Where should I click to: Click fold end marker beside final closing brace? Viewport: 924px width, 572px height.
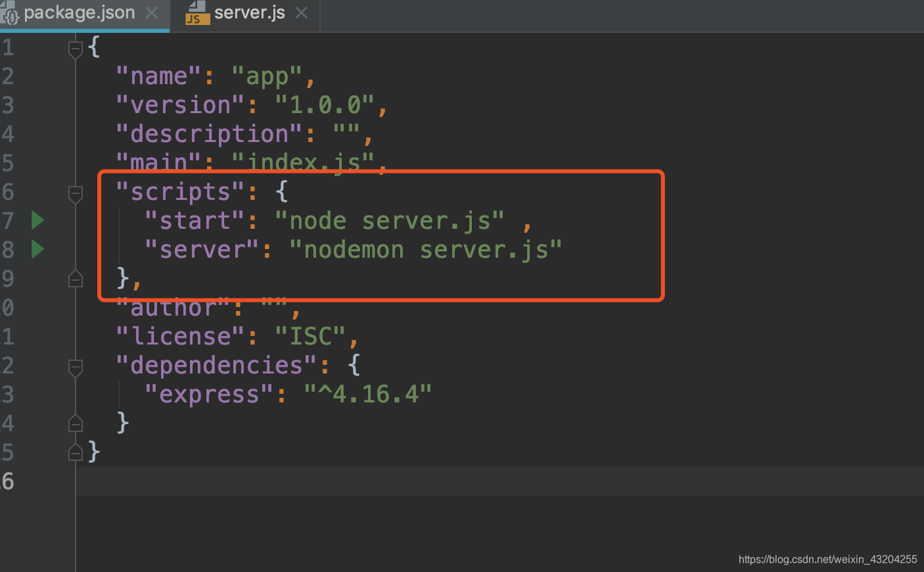pos(76,452)
